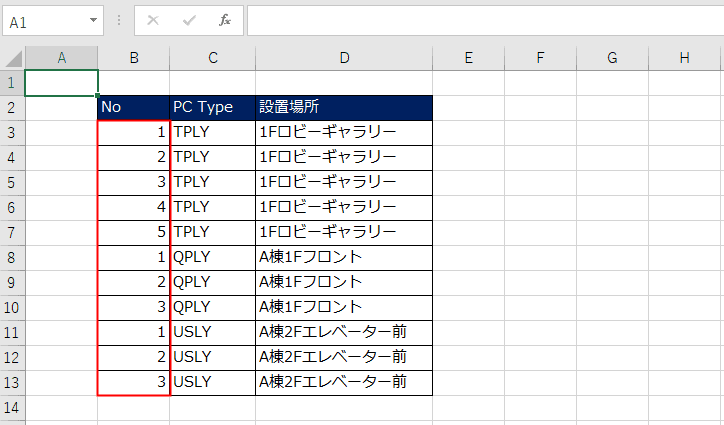Click cell D11 with A棟2Fエレベーター前
Viewport: 724px width, 425px height.
point(344,332)
